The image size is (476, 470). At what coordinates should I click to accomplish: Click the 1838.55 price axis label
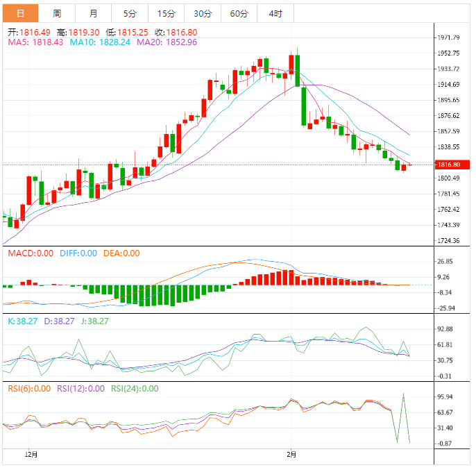pos(448,147)
